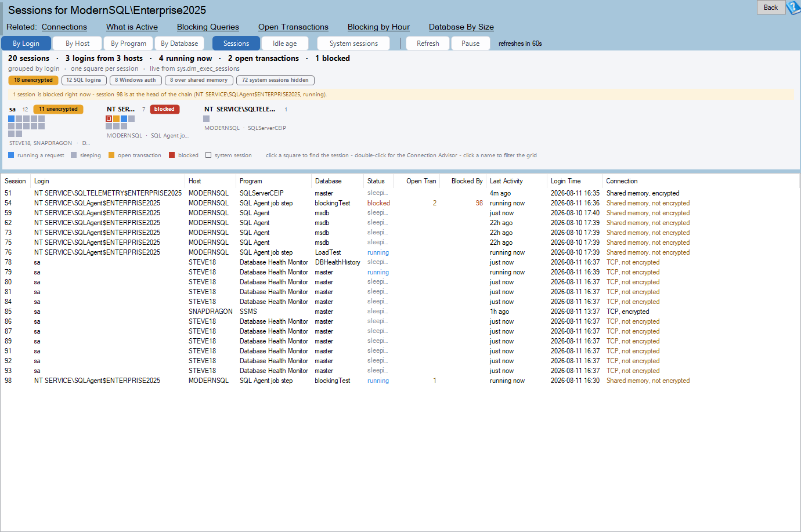Select the orange open transaction session square

click(116, 119)
